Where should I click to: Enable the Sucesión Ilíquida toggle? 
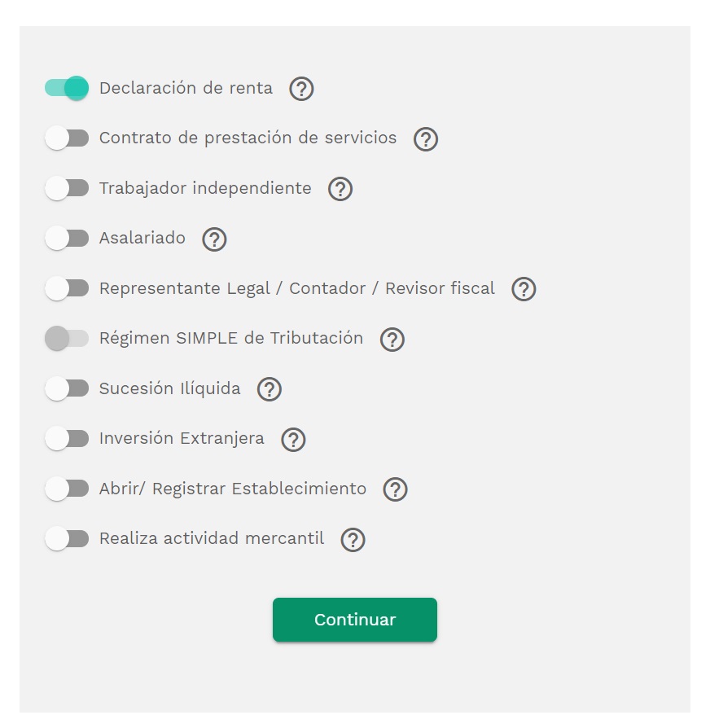[68, 388]
